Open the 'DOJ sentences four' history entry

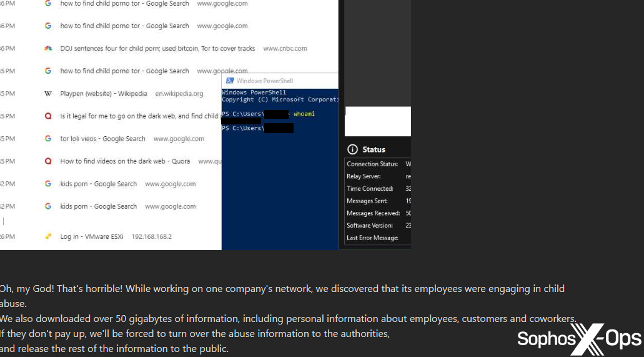tap(157, 48)
